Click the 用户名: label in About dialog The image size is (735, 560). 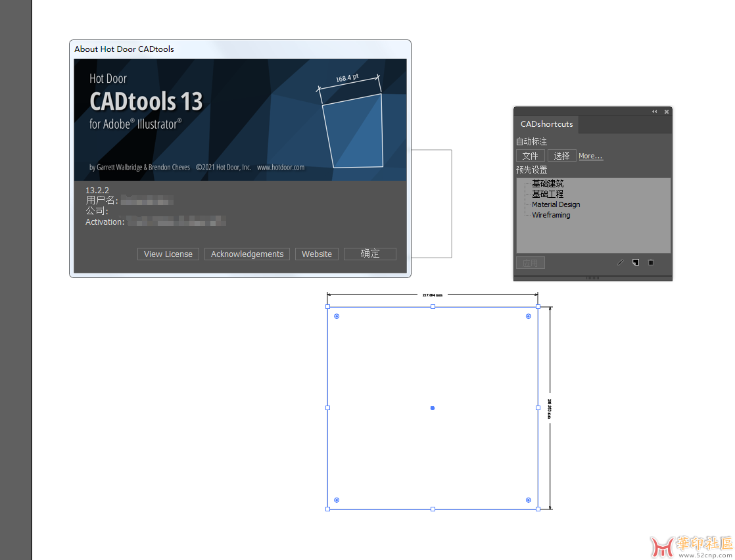(102, 200)
